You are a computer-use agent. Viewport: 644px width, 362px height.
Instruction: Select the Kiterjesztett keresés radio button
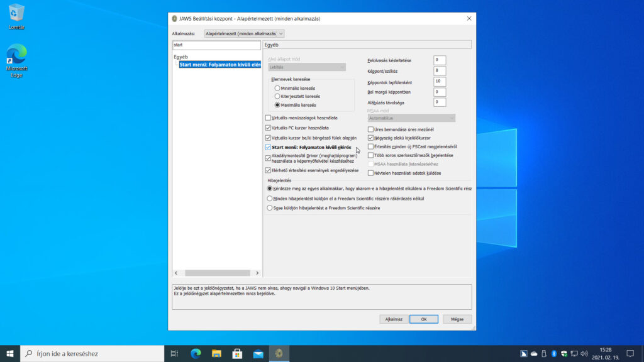(277, 96)
